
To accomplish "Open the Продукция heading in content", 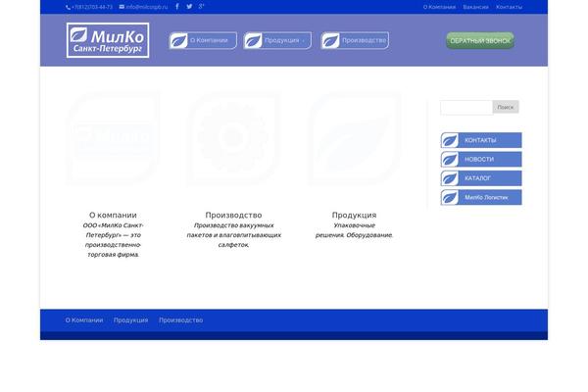I will click(354, 215).
